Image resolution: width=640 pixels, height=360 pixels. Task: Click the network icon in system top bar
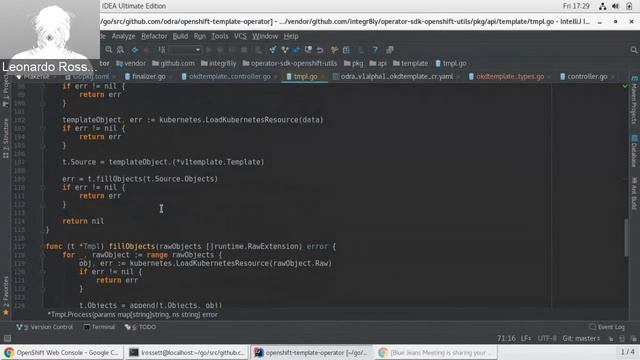click(602, 6)
